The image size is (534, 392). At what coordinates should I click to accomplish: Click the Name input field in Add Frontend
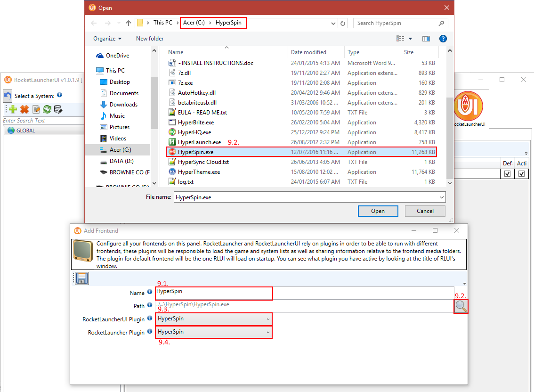305,293
